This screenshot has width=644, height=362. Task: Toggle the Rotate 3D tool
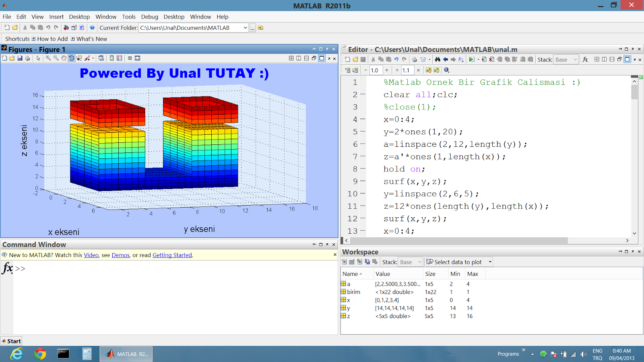(71, 58)
